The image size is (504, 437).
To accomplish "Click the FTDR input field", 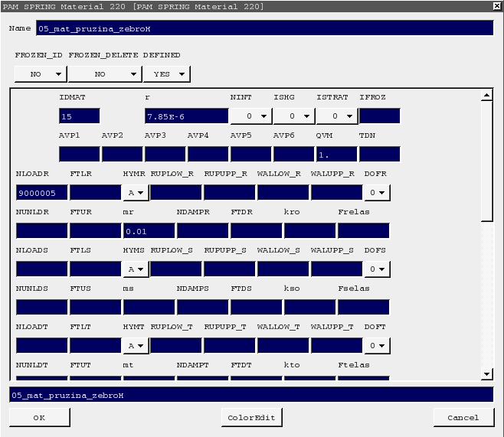I will click(x=256, y=231).
